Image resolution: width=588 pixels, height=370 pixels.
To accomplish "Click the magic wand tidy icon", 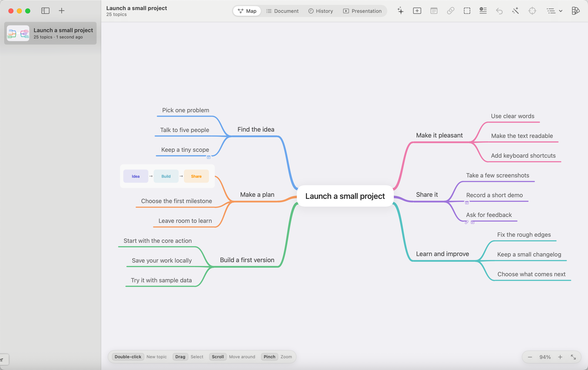I will [x=516, y=11].
